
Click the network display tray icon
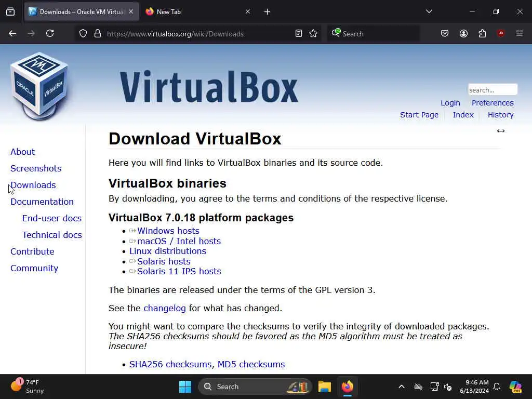coord(434,387)
